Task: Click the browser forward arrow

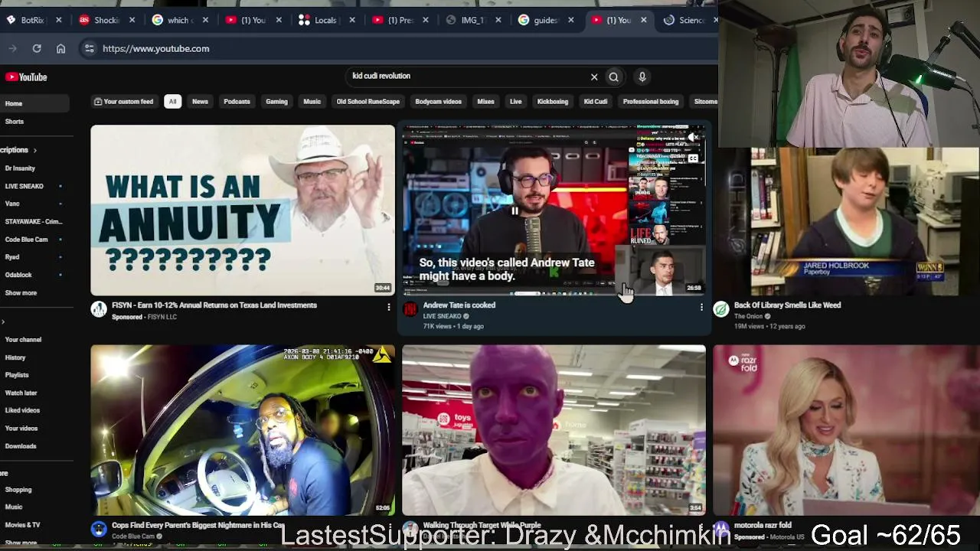Action: (12, 48)
